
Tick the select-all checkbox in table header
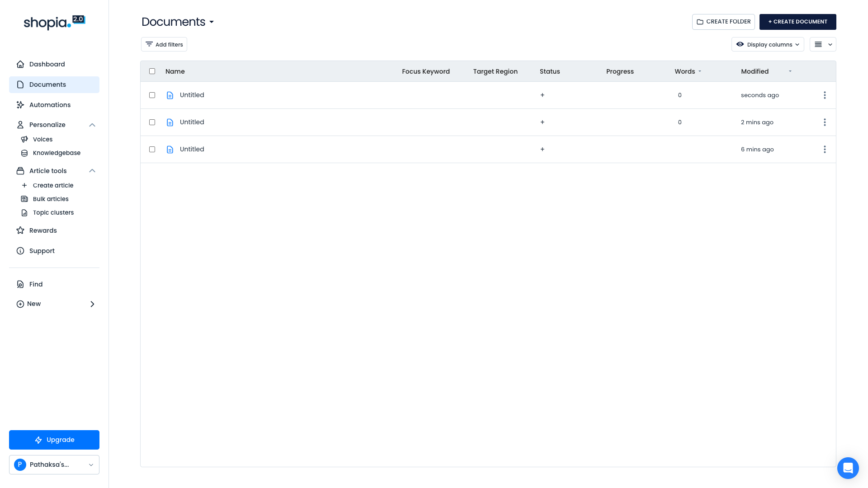click(152, 71)
